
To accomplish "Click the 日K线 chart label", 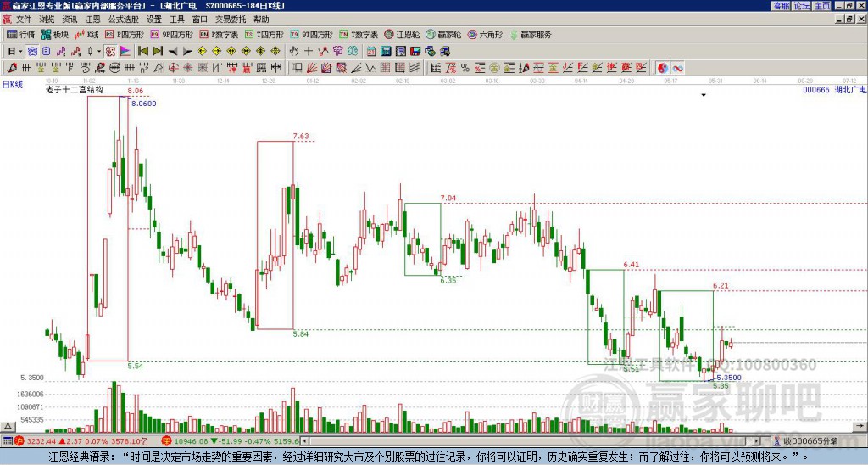I will coord(12,85).
